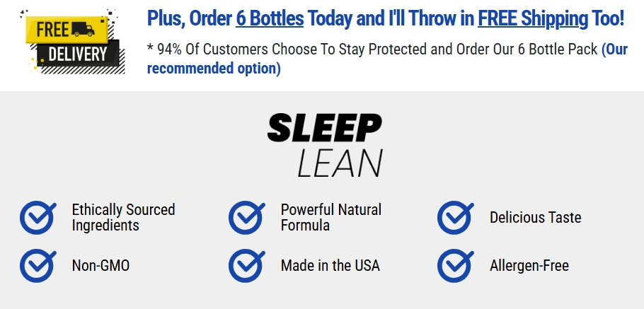Click checkmark icon beside Delicious Taste
Image resolution: width=644 pixels, height=309 pixels.
tap(455, 218)
